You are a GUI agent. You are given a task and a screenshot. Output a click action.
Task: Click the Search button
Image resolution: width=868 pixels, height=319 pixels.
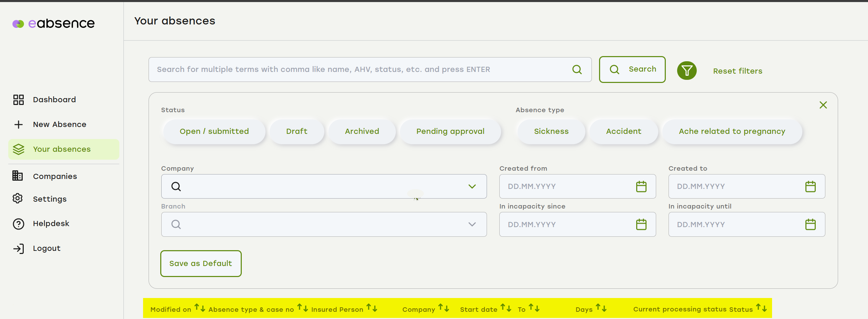(x=632, y=70)
